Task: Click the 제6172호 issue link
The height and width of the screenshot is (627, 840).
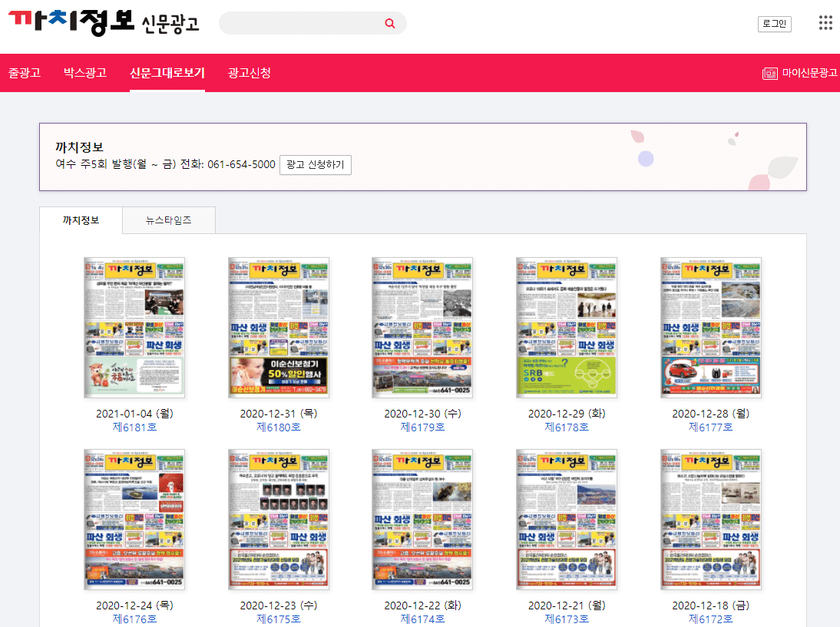Action: 711,619
